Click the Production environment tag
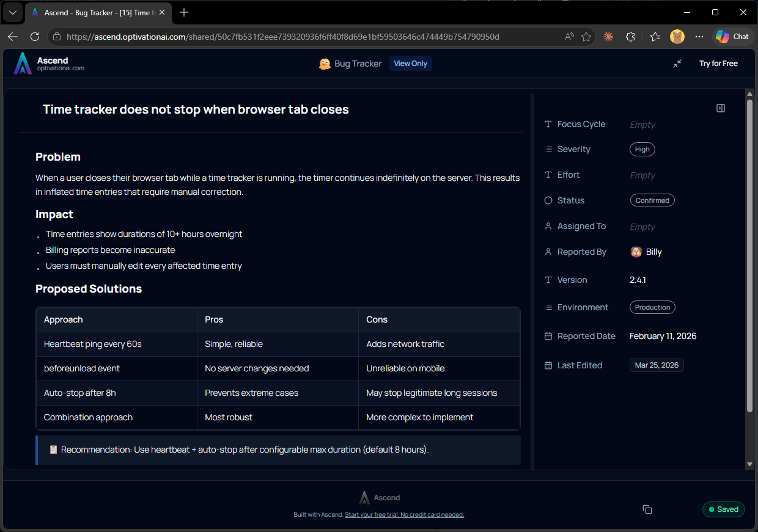758x532 pixels. coord(652,307)
